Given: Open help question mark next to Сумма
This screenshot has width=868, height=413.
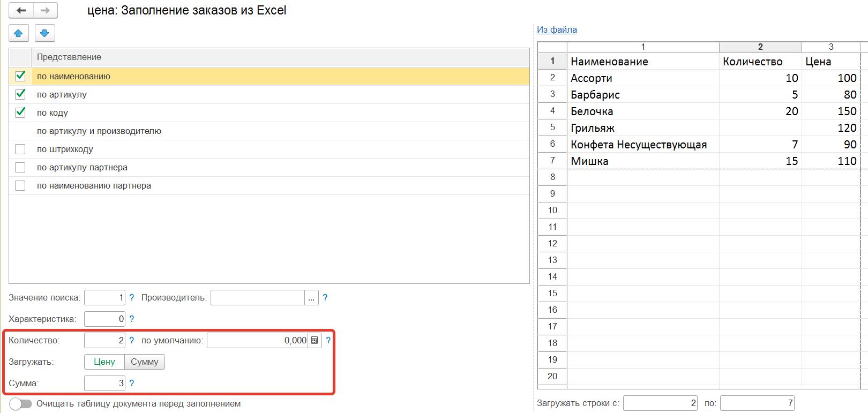Looking at the screenshot, I should coord(131,383).
